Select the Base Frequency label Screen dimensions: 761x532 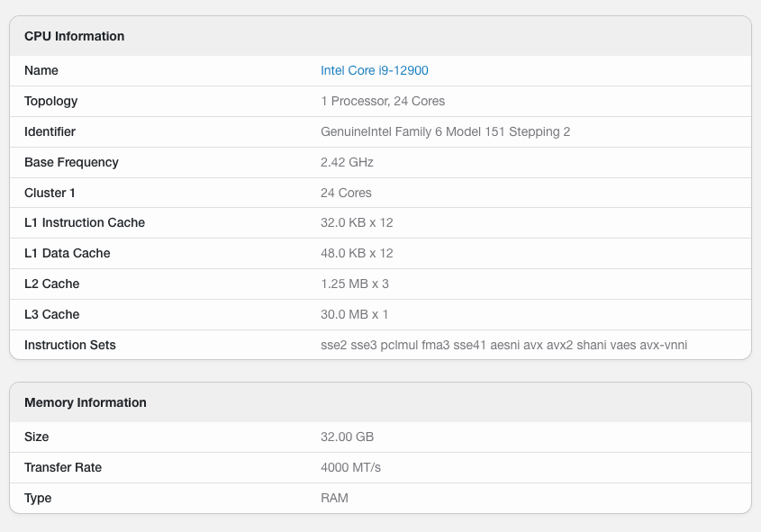tap(71, 162)
